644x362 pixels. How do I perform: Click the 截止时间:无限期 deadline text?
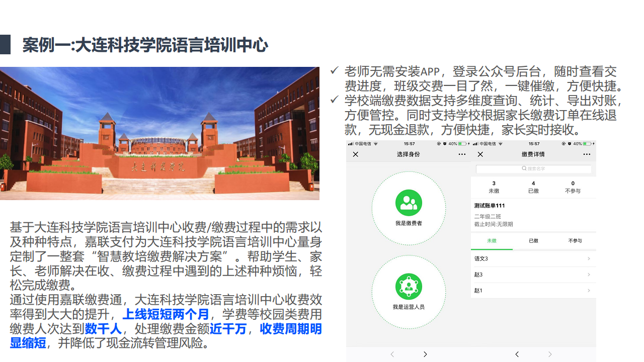pos(494,224)
